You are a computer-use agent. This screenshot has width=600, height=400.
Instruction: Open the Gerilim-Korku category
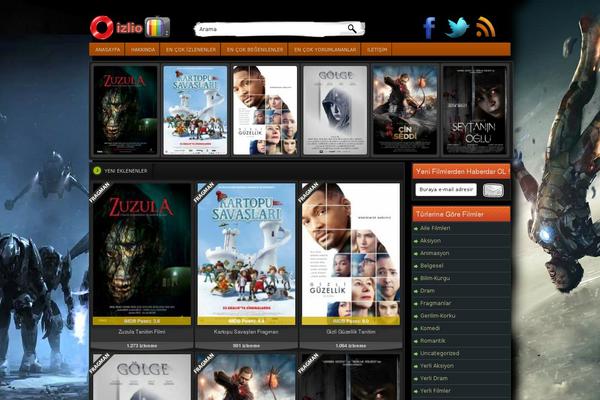pos(438,316)
